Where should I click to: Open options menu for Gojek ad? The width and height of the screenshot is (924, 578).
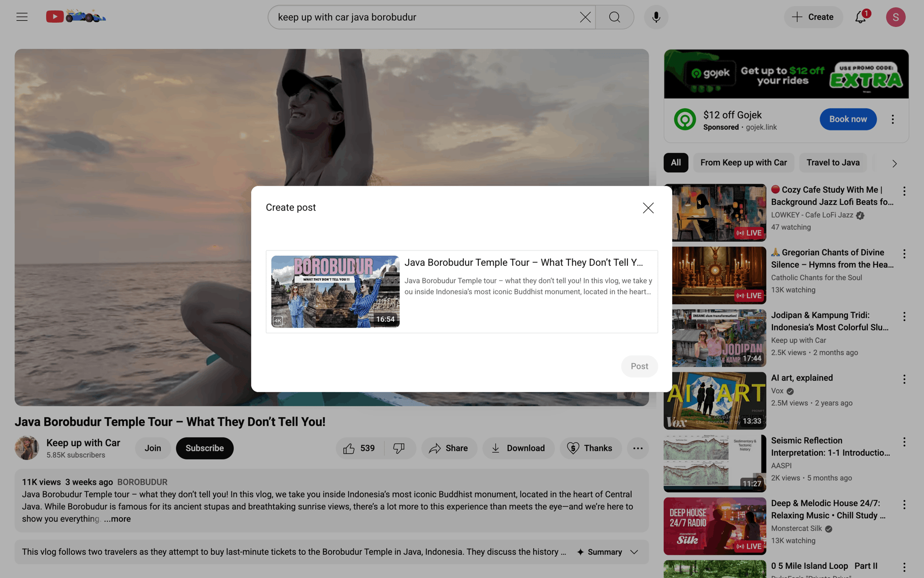coord(893,119)
